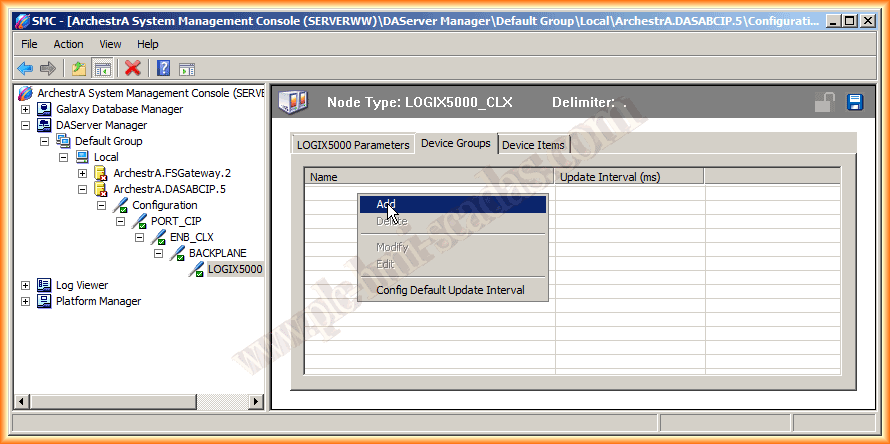
Task: Save configuration with the floppy disk icon
Action: (855, 102)
